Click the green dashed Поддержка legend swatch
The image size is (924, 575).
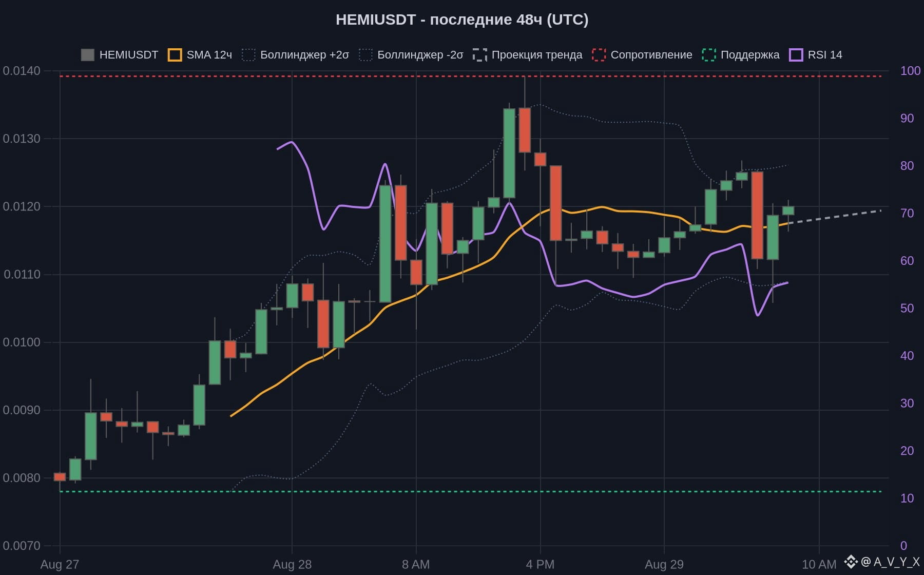pyautogui.click(x=709, y=55)
